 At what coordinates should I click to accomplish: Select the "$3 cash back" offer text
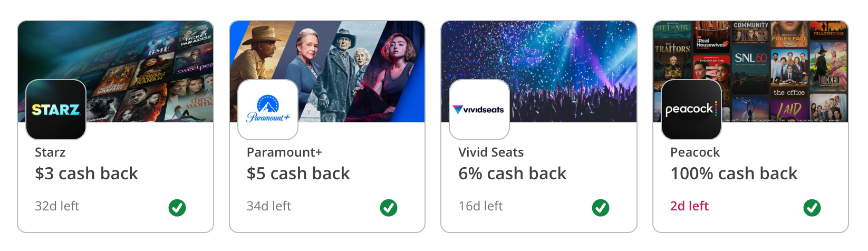click(x=86, y=173)
